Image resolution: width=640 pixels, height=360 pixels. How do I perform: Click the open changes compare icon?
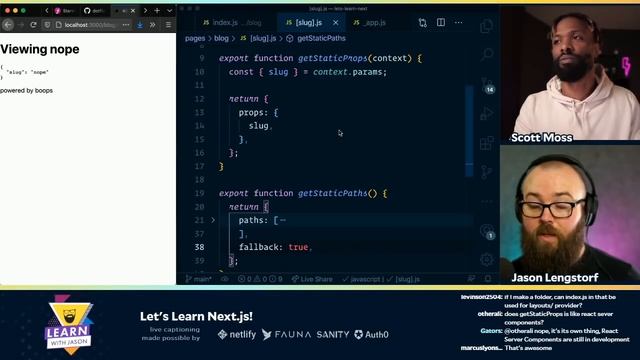pos(422,23)
